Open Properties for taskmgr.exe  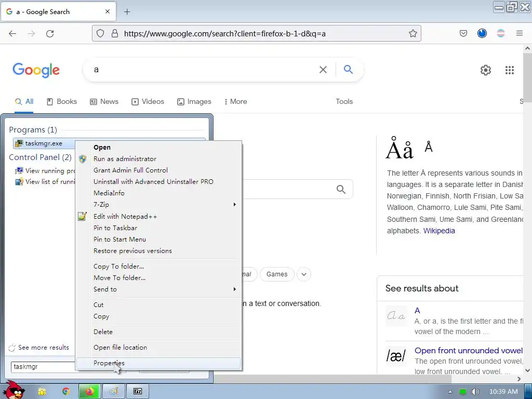click(158, 363)
